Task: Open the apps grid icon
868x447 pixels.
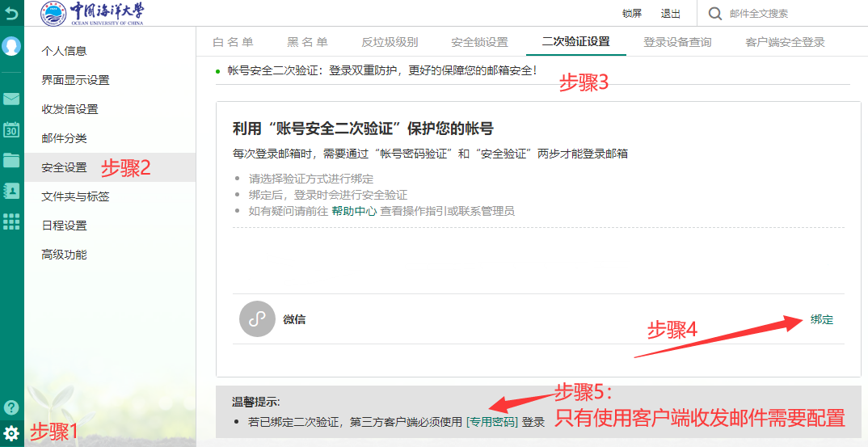Action: point(11,221)
